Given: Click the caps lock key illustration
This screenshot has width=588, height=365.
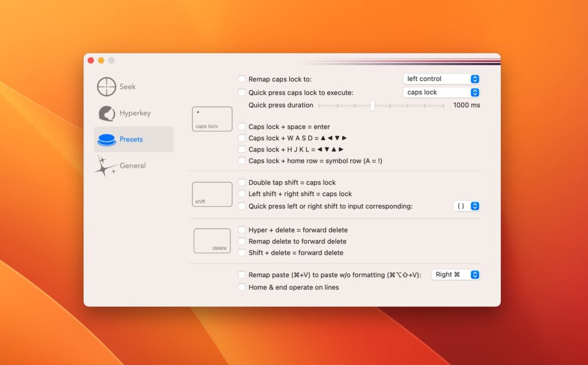Looking at the screenshot, I should coord(211,118).
